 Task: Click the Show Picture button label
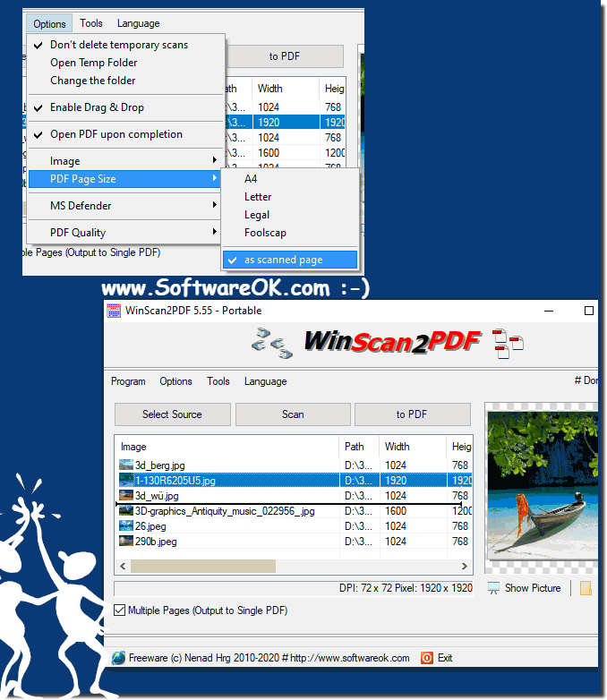click(533, 588)
